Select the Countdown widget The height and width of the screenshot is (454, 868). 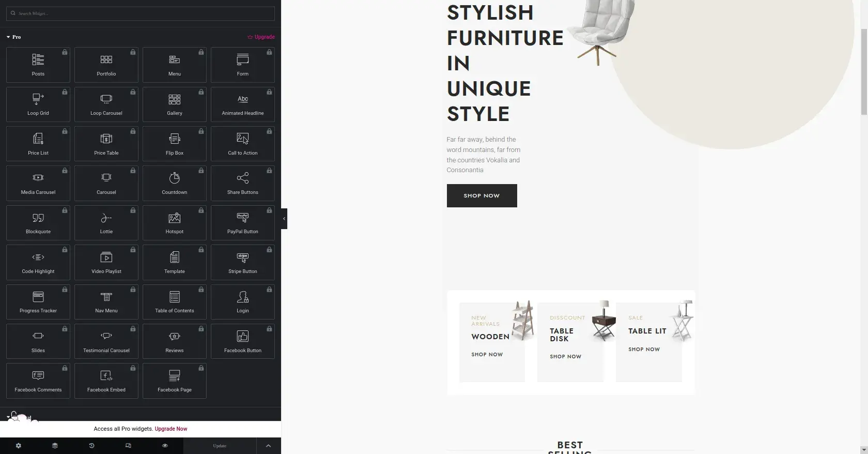(175, 183)
